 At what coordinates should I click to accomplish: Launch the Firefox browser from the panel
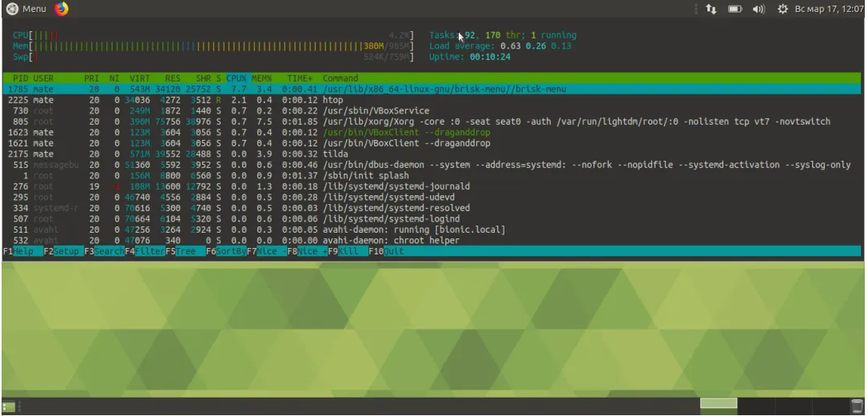(x=62, y=9)
